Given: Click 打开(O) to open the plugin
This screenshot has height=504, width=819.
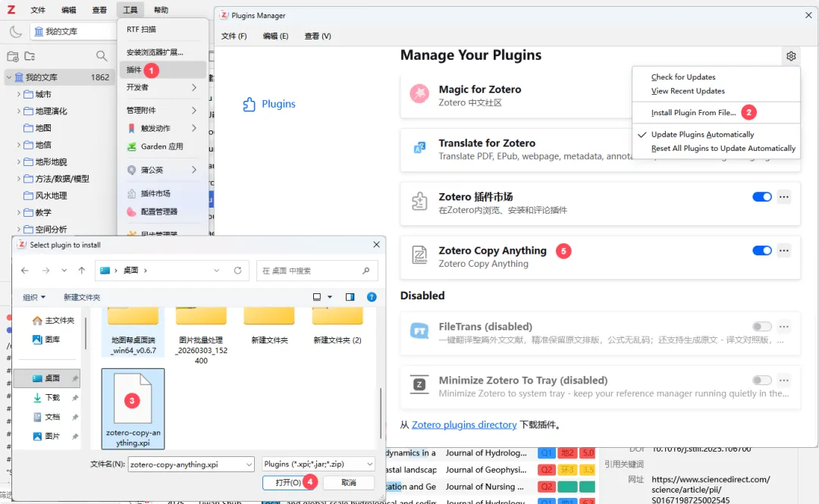Looking at the screenshot, I should pos(288,483).
